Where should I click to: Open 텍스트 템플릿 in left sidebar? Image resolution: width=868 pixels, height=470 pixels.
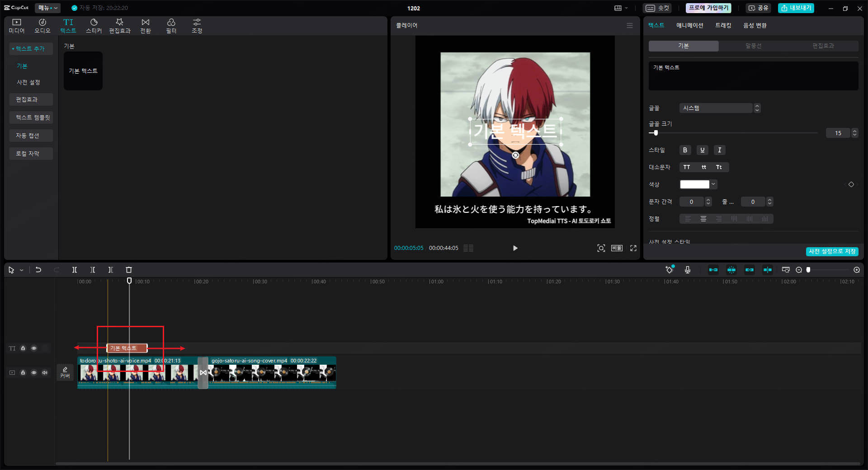click(x=31, y=117)
